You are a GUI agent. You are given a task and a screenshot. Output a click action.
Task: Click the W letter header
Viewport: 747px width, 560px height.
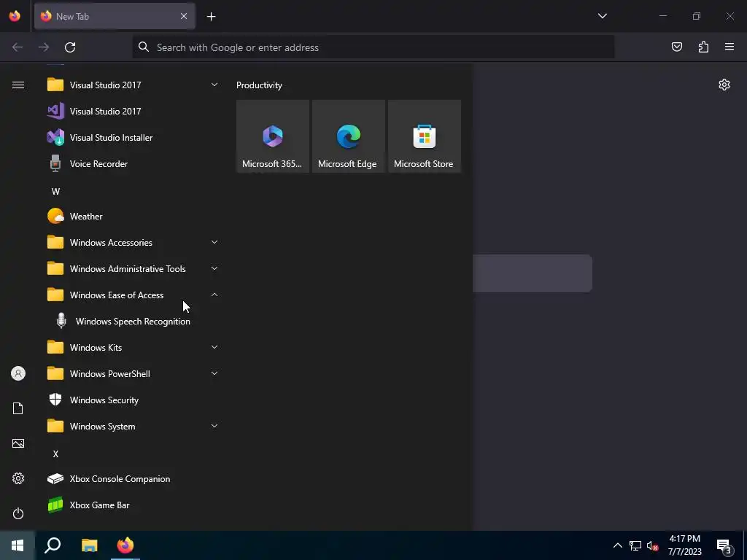click(55, 192)
